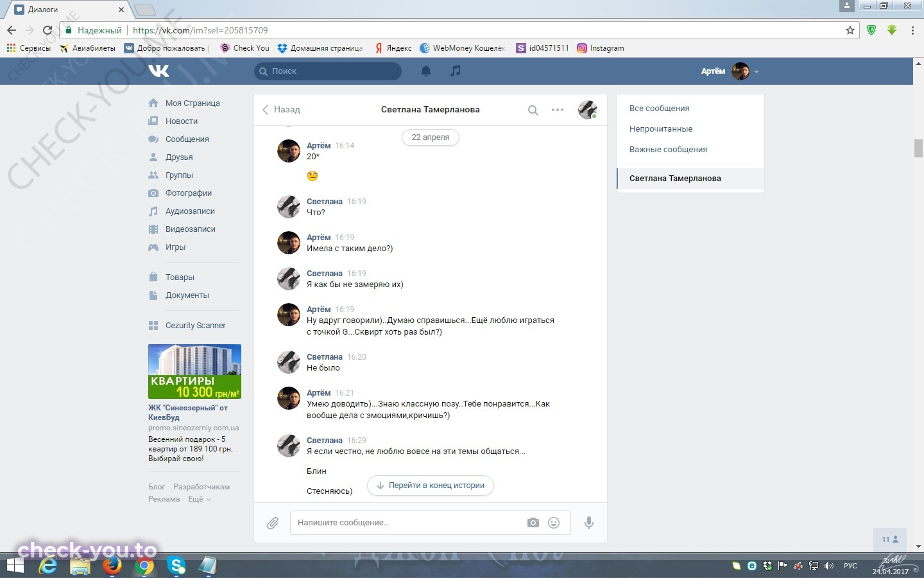Reload the page

point(47,30)
